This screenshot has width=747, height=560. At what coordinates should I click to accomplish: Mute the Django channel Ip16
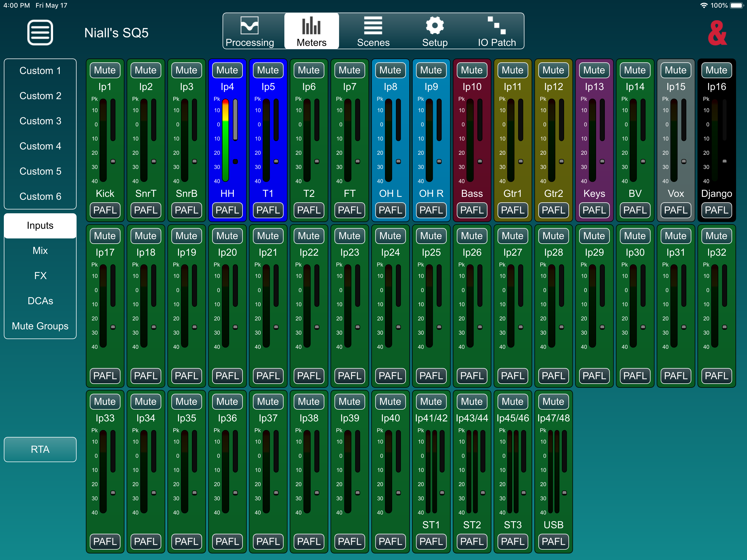pyautogui.click(x=716, y=70)
